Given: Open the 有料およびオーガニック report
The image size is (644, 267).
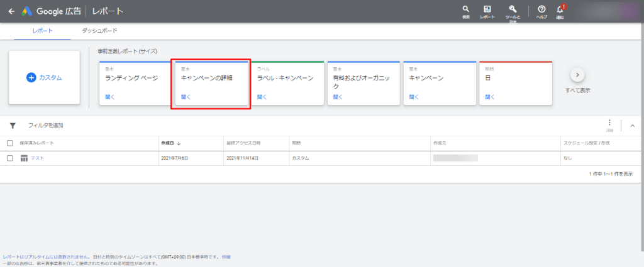Looking at the screenshot, I should coord(364,84).
